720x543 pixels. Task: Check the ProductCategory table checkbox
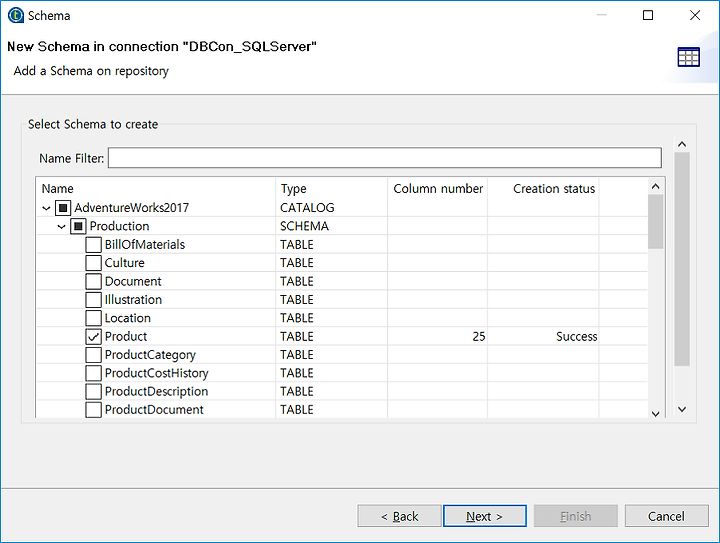coord(93,355)
